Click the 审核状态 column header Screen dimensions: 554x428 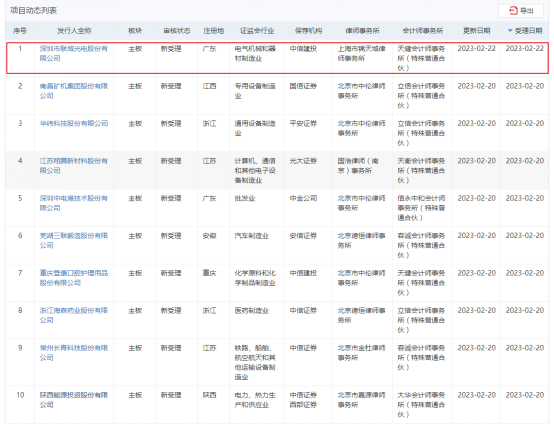176,31
